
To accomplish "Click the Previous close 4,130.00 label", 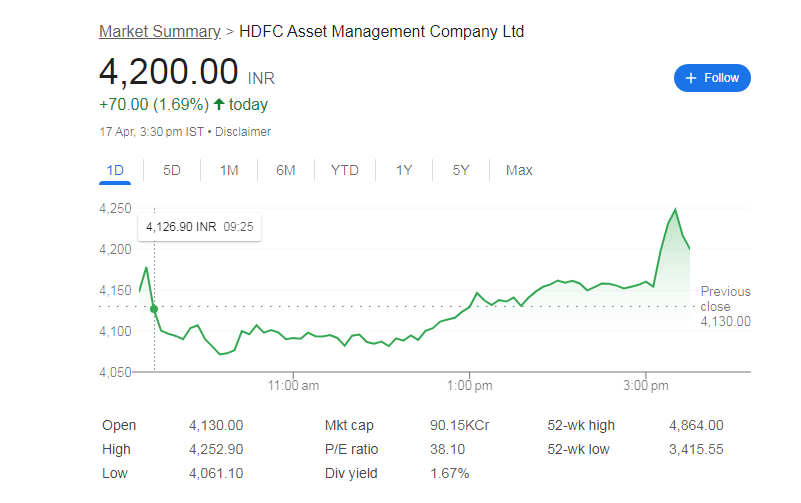I will [x=725, y=306].
